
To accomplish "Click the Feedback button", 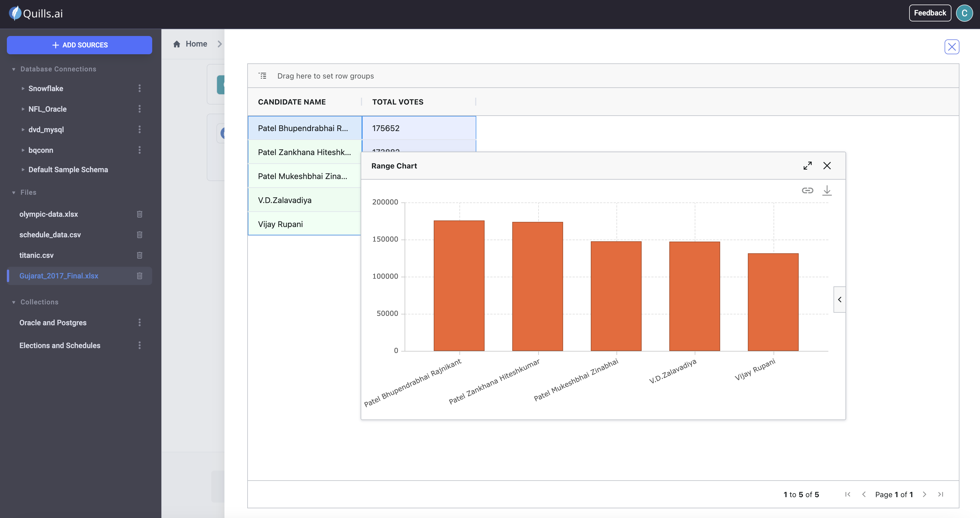I will pyautogui.click(x=929, y=13).
